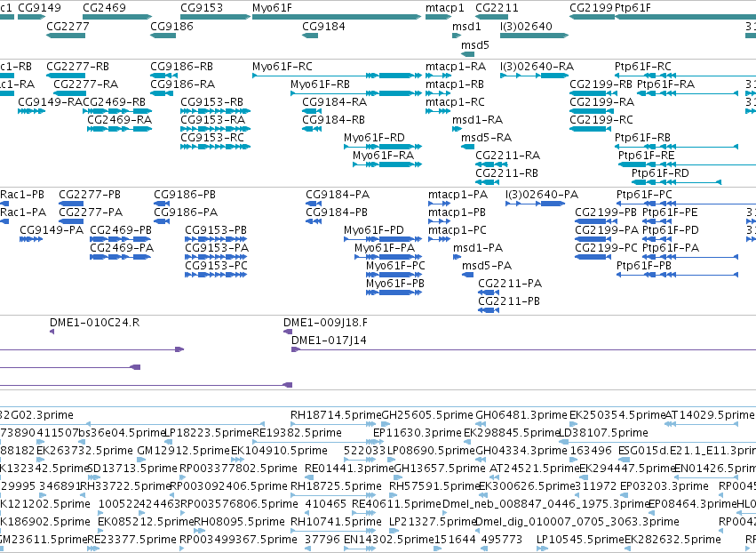756x553 pixels.
Task: Open the GM12912.5prime EST label
Action: coord(184,451)
